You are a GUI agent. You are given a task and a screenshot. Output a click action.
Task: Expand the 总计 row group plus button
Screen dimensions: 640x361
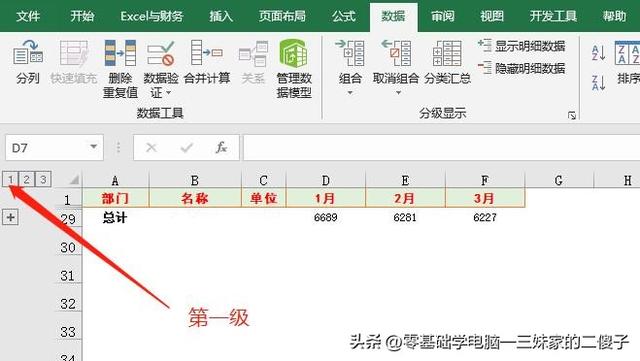click(11, 217)
